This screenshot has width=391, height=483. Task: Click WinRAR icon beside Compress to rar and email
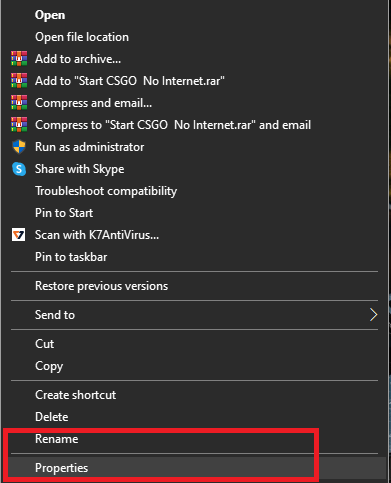19,125
